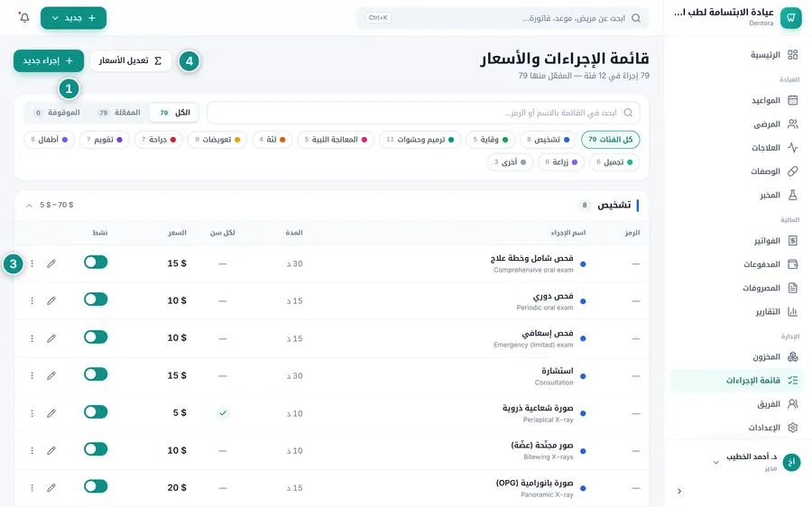This screenshot has width=812, height=507.
Task: Select the الكل 79 tab
Action: coord(174,113)
